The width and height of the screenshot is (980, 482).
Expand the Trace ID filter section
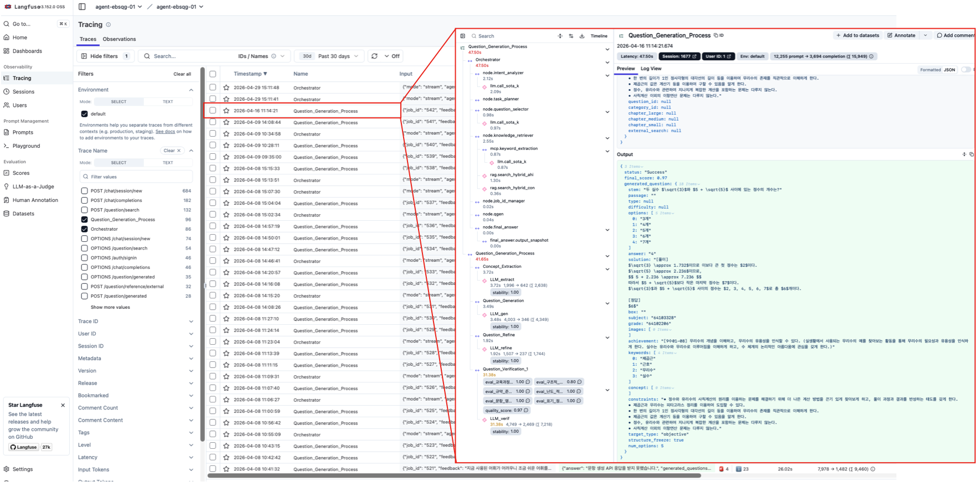pyautogui.click(x=191, y=322)
